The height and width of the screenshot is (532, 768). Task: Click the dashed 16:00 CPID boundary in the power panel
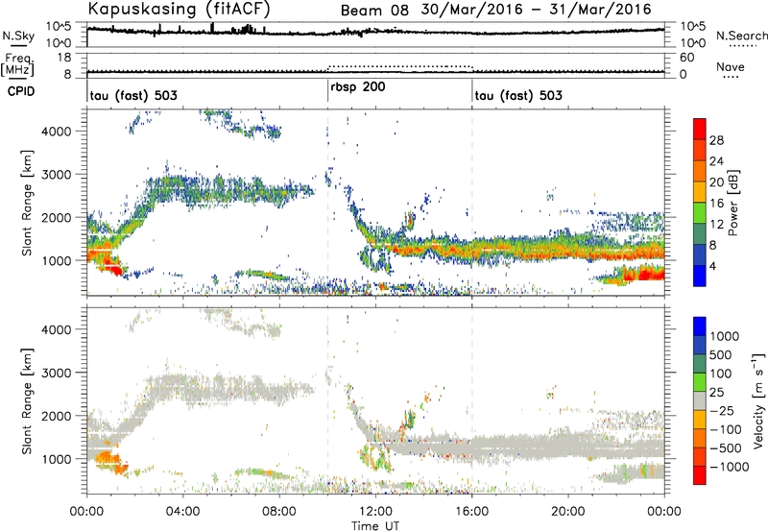tap(472, 203)
